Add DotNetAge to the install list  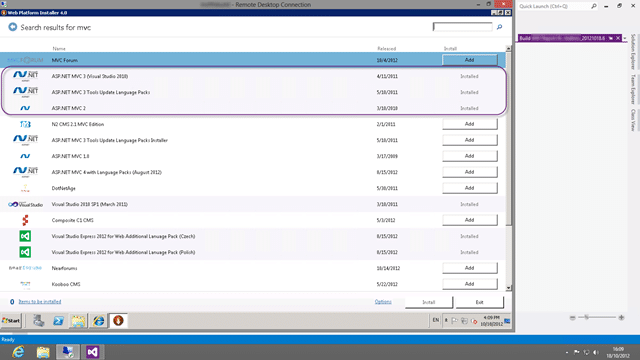click(x=470, y=188)
